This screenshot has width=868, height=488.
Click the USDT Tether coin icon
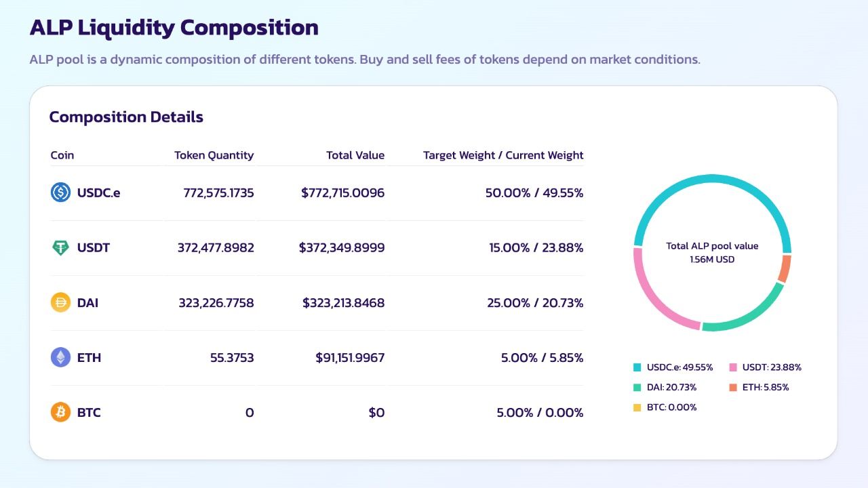[x=61, y=247]
